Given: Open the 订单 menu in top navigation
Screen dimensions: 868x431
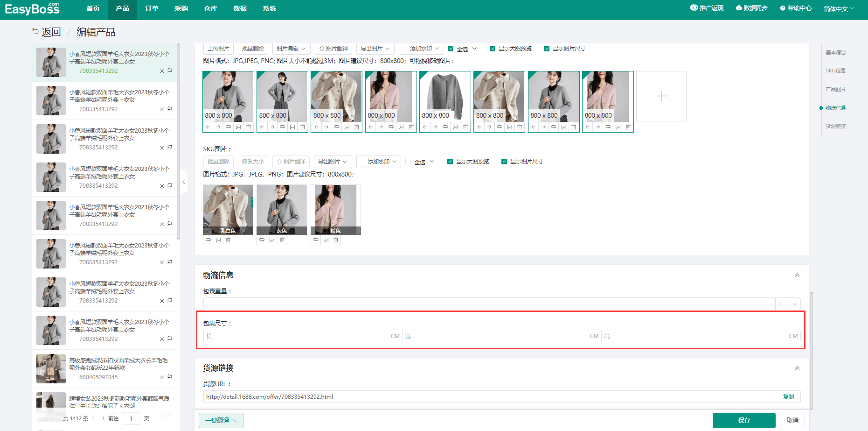Looking at the screenshot, I should pyautogui.click(x=152, y=8).
